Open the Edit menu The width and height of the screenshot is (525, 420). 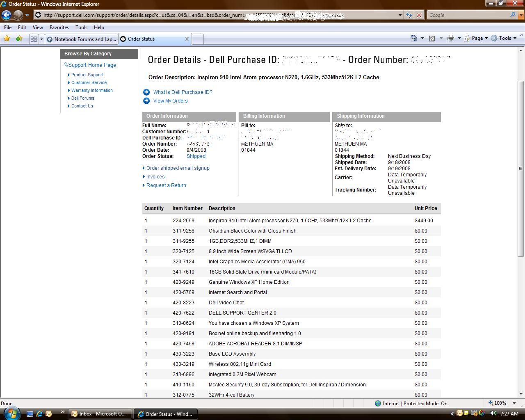(22, 27)
